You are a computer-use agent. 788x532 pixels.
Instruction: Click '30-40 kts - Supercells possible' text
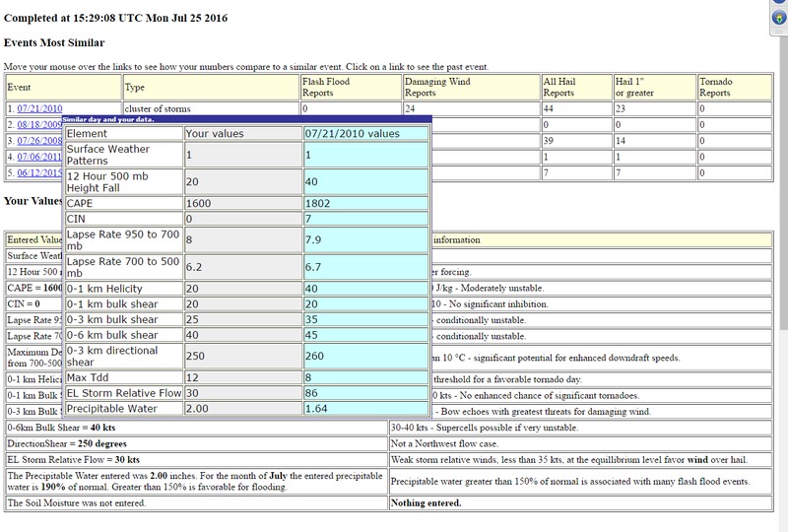tap(485, 428)
